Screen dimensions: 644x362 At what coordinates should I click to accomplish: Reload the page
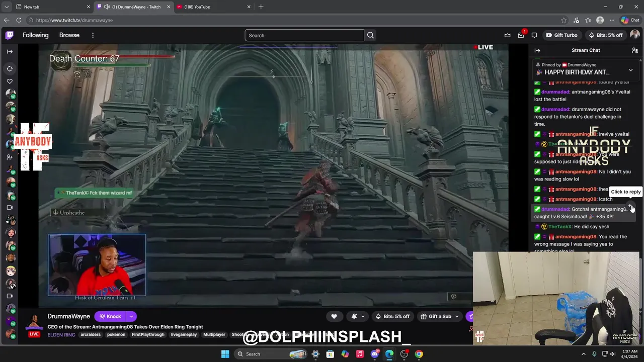19,20
